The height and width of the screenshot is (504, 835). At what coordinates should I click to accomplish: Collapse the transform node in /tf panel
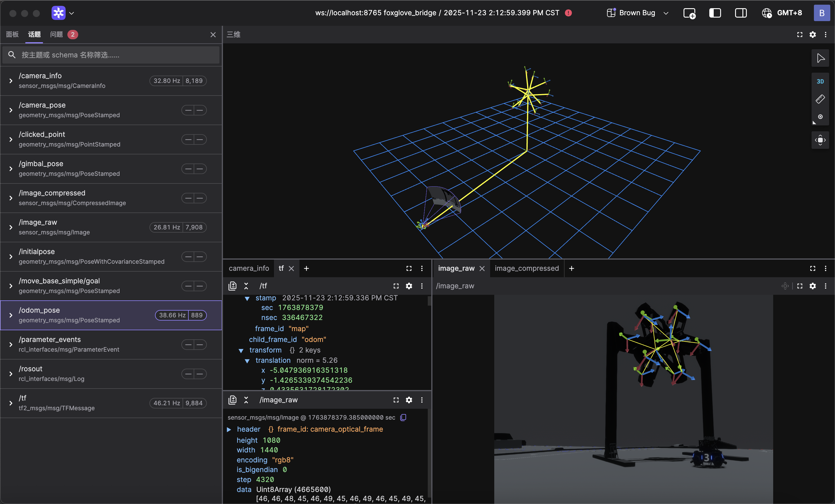click(x=241, y=350)
